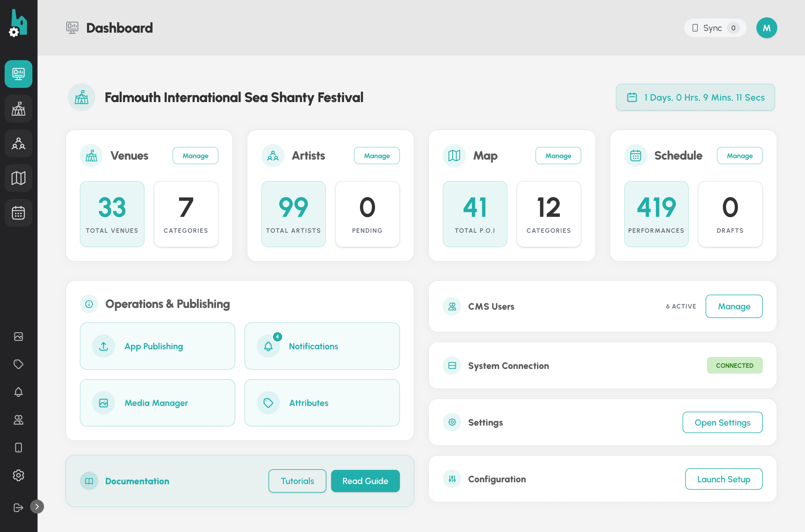Click the 33 Total Venues stat
Screen dimensions: 805x532
click(112, 214)
